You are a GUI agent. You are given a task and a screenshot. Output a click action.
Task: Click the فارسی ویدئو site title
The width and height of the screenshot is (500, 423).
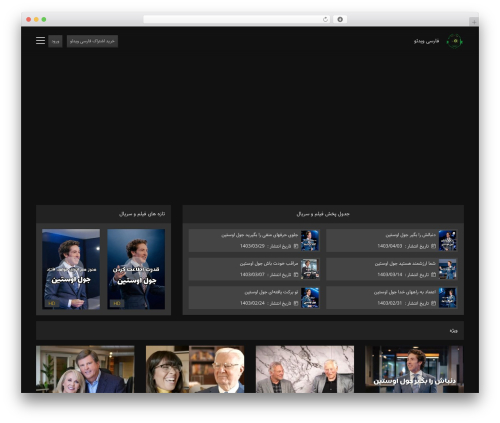pyautogui.click(x=426, y=41)
